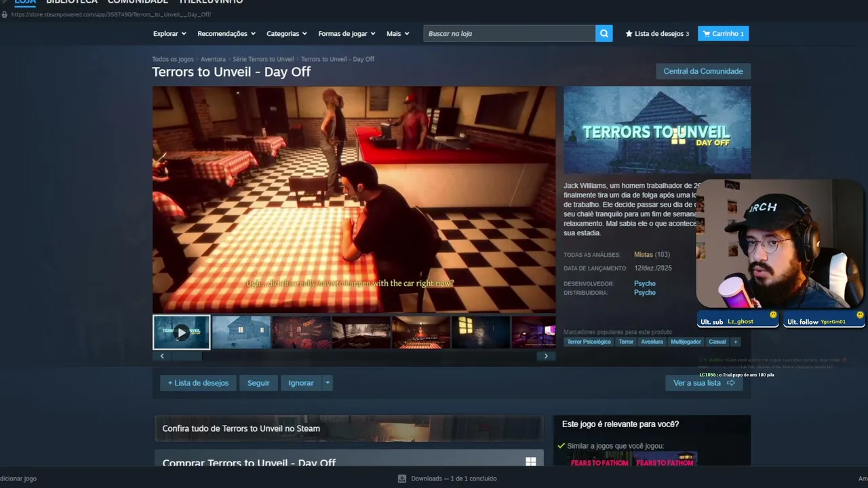The image size is (868, 488).
Task: Click the store URL in the address bar
Action: point(111,14)
